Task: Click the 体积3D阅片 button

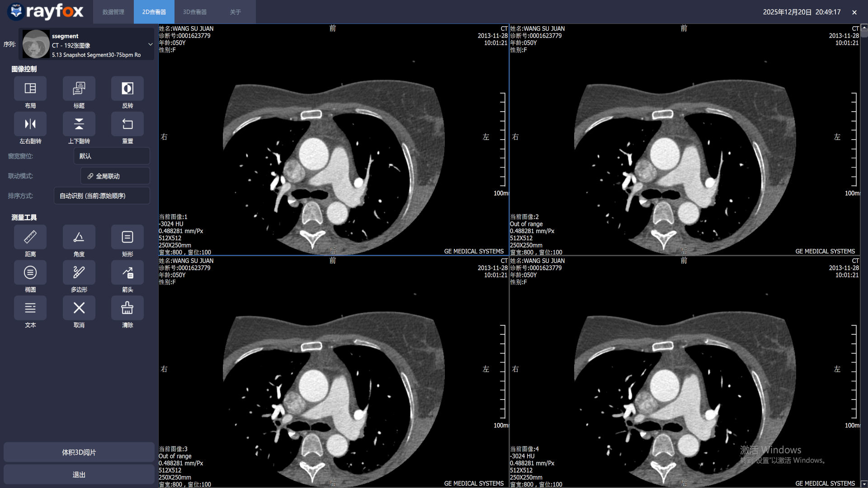Action: click(x=79, y=452)
